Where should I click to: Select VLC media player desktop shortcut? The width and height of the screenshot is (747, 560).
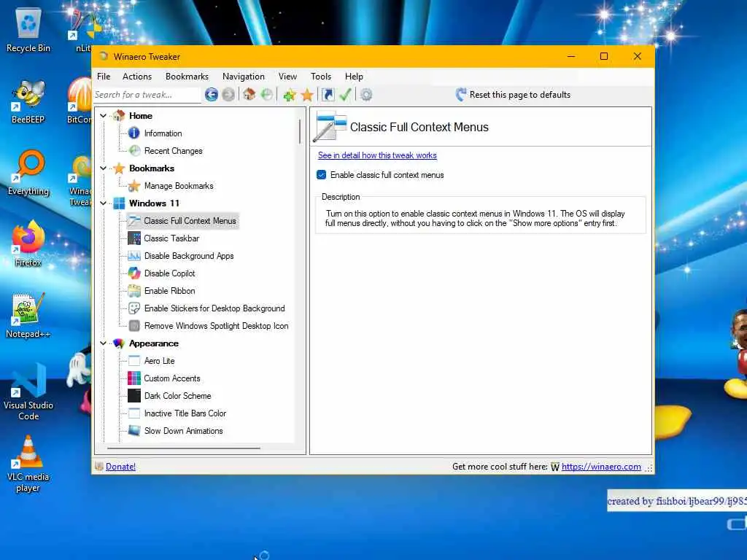[28, 464]
